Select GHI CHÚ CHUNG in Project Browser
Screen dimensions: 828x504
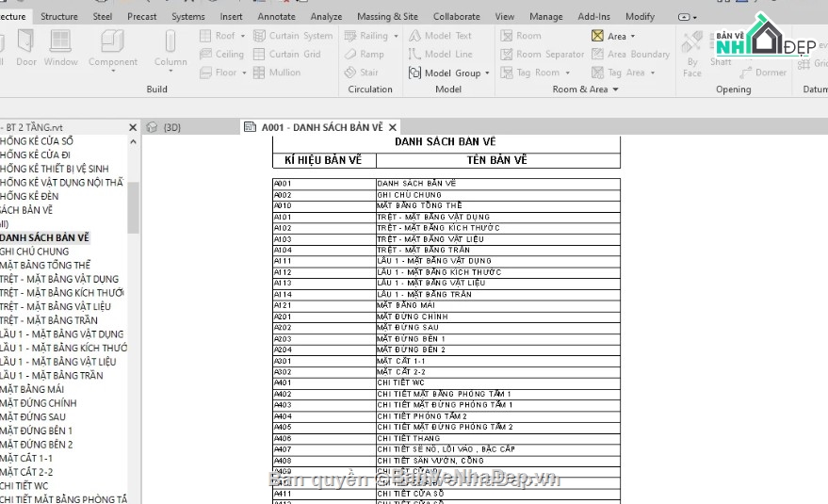pyautogui.click(x=34, y=252)
